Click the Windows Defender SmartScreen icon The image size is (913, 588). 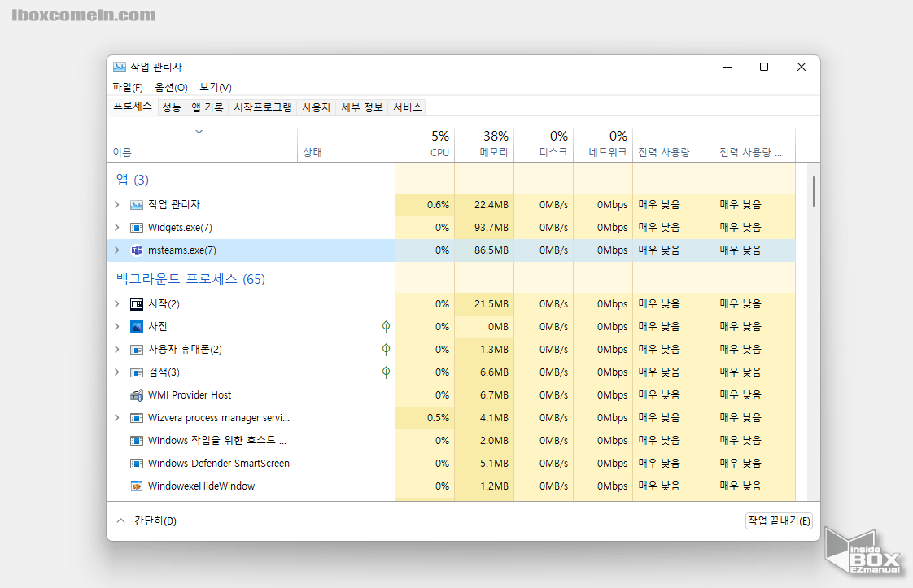[136, 463]
